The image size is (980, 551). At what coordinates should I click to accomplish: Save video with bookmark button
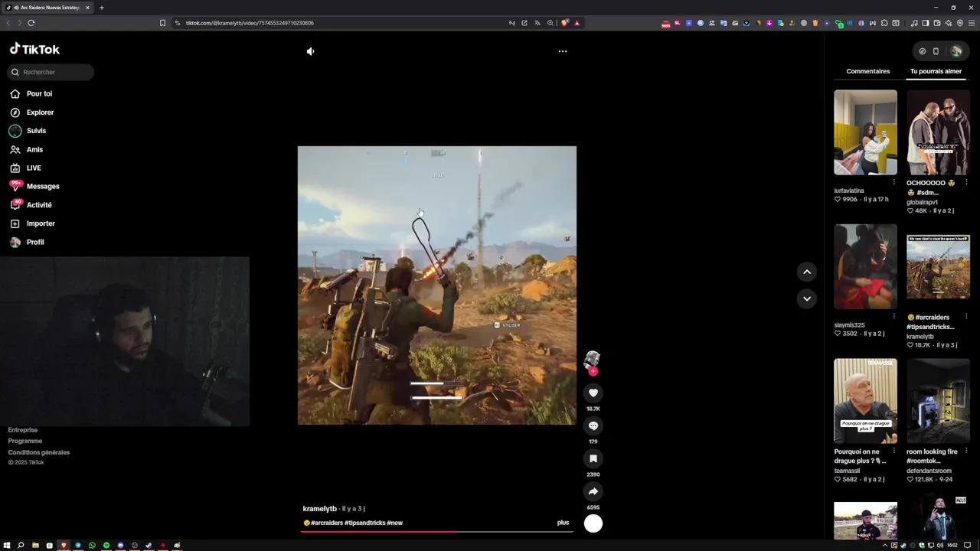point(593,458)
